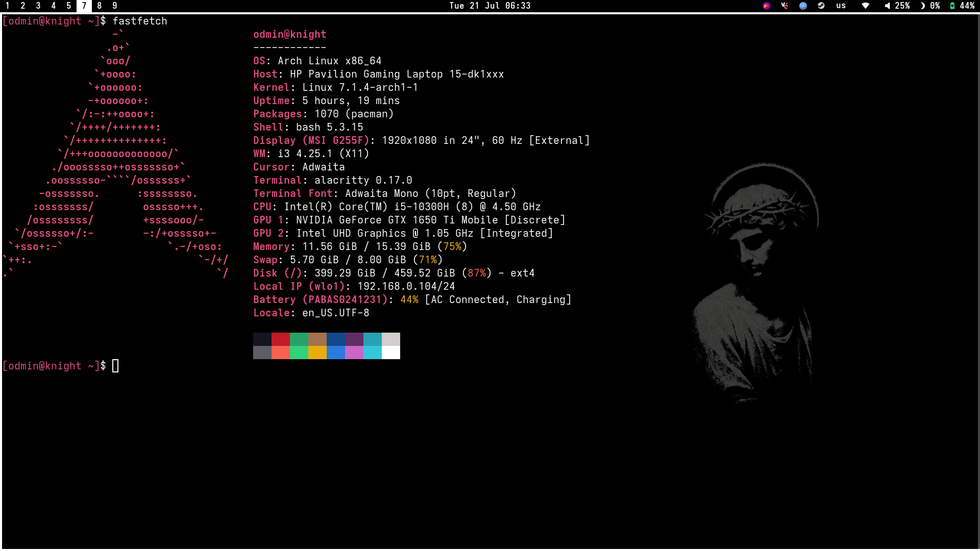
Task: Switch to workspace 1
Action: point(8,6)
